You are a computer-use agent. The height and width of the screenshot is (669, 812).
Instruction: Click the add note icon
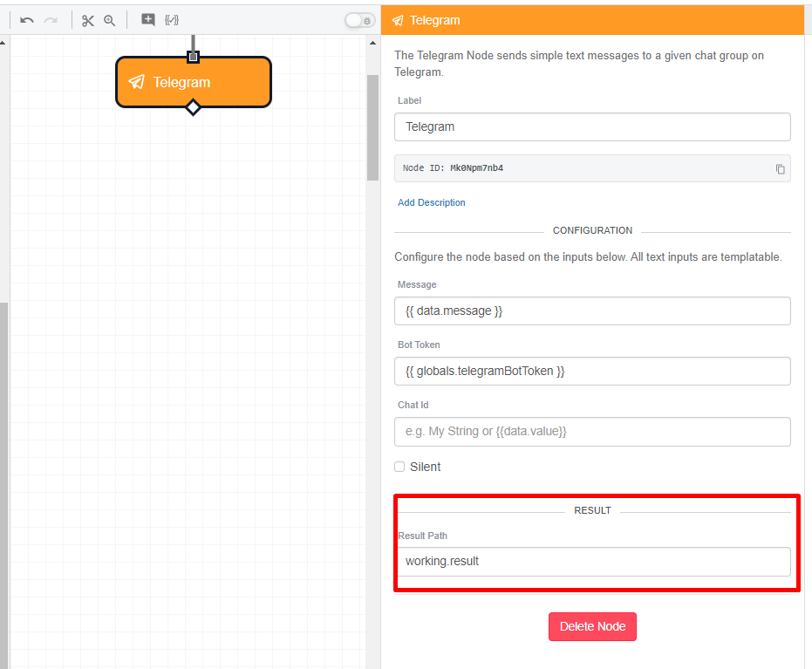click(148, 20)
